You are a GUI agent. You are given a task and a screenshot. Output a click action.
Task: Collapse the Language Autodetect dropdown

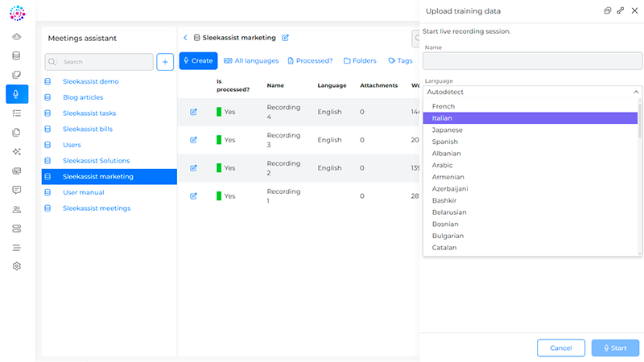tap(636, 92)
